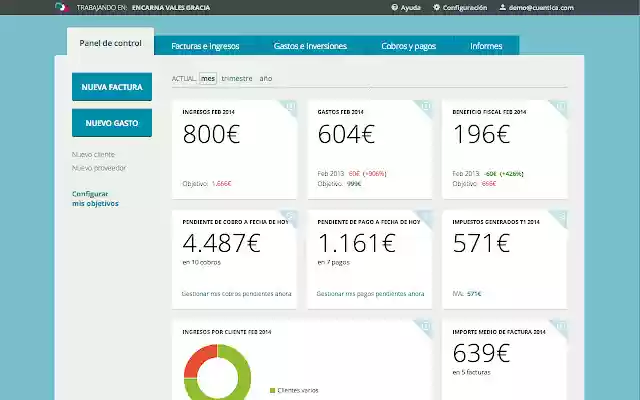This screenshot has width=640, height=400.
Task: Click corner icon on Beneficio Fiscal card
Action: (561, 106)
